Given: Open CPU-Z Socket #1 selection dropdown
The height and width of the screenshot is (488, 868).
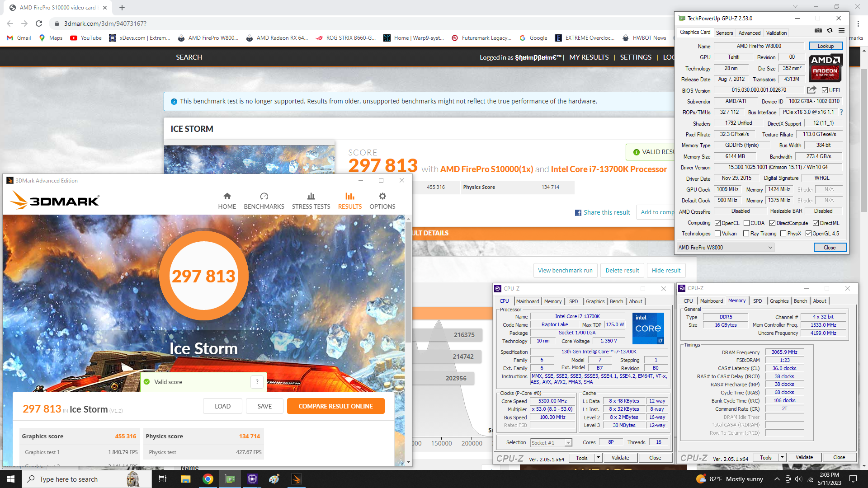Looking at the screenshot, I should (x=552, y=443).
